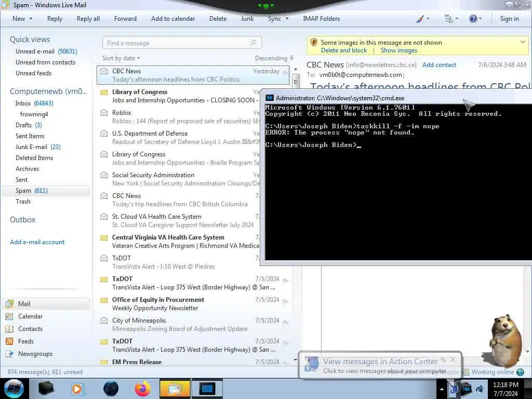Close Action Center notification balloon
The width and height of the screenshot is (532, 399).
point(453,360)
